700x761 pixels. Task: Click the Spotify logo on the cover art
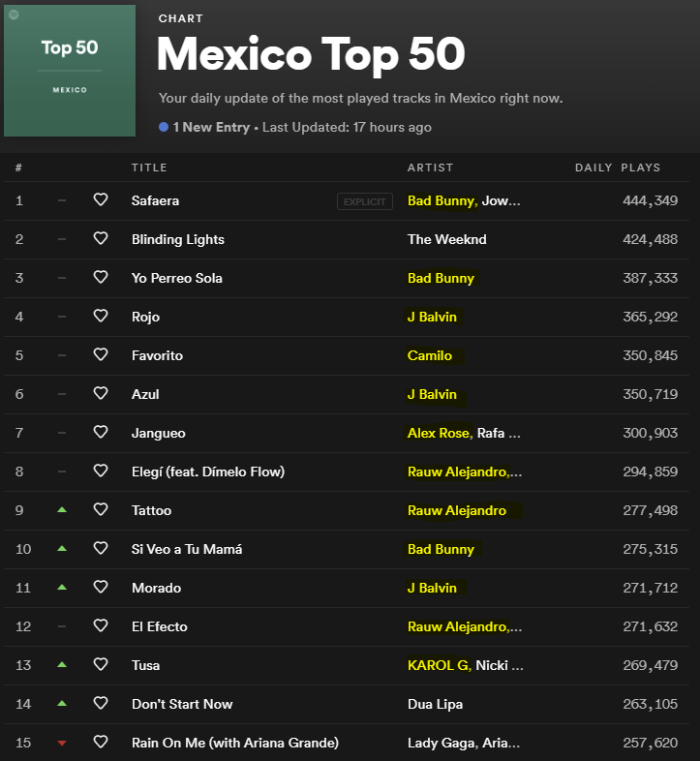click(x=15, y=15)
